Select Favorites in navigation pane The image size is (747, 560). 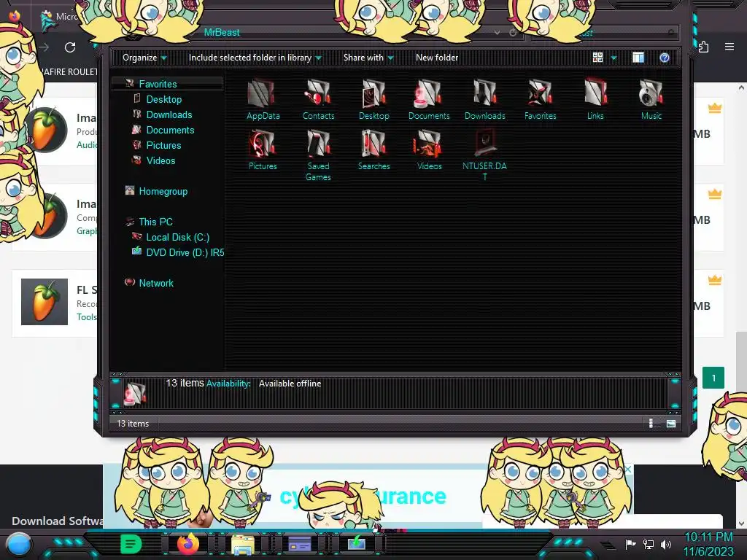tap(158, 84)
